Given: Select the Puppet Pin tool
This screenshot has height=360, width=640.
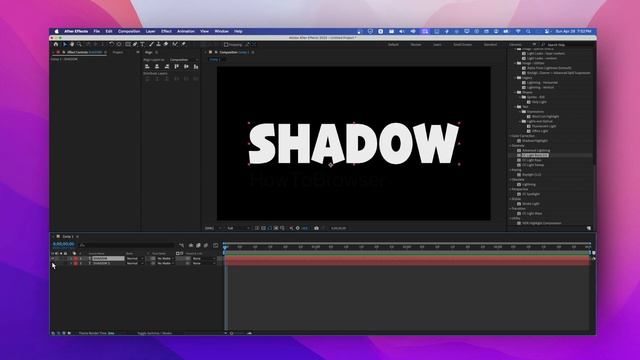Looking at the screenshot, I should (x=184, y=44).
